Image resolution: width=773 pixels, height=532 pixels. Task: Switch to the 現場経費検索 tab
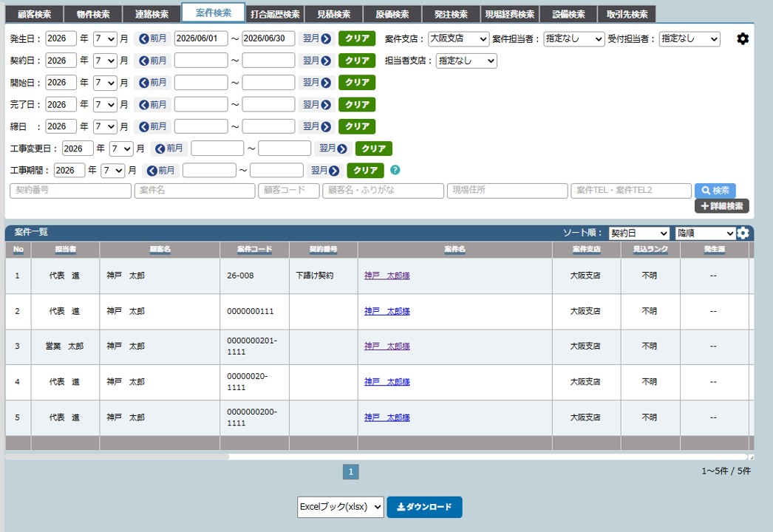tap(510, 14)
